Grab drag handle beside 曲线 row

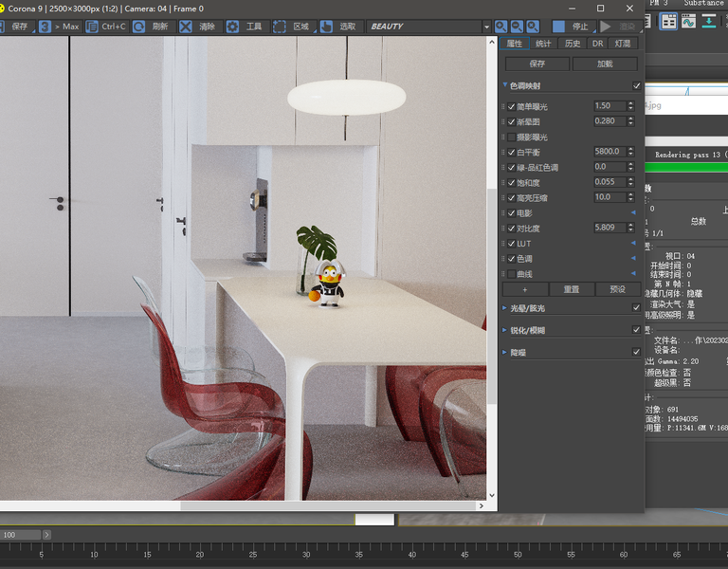point(503,273)
